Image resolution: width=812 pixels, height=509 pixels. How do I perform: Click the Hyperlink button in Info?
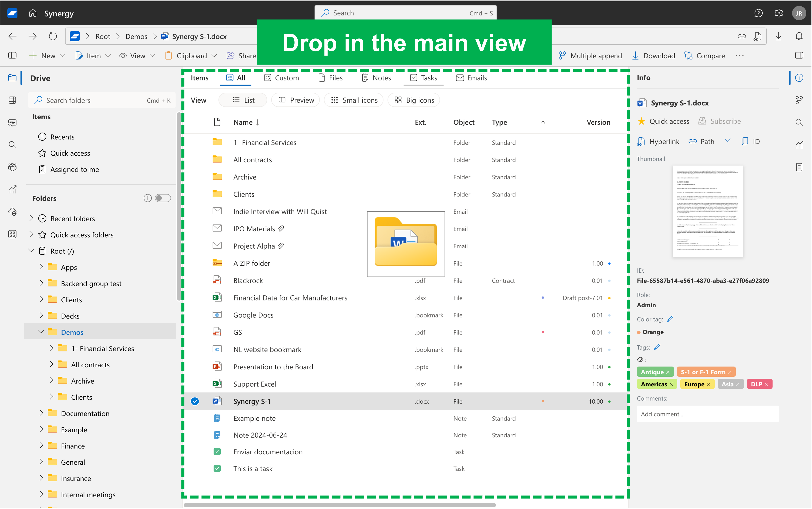(x=658, y=142)
